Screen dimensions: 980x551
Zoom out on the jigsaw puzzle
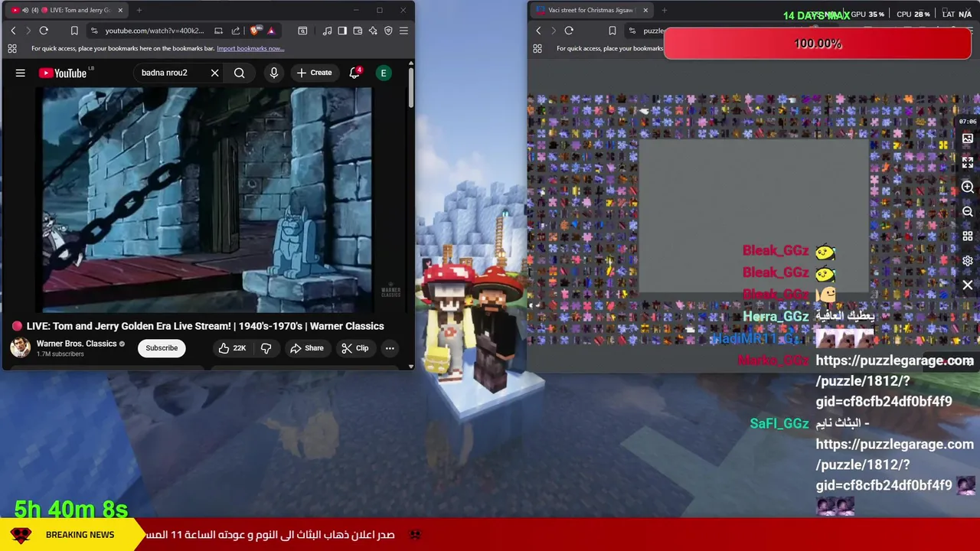pyautogui.click(x=968, y=212)
